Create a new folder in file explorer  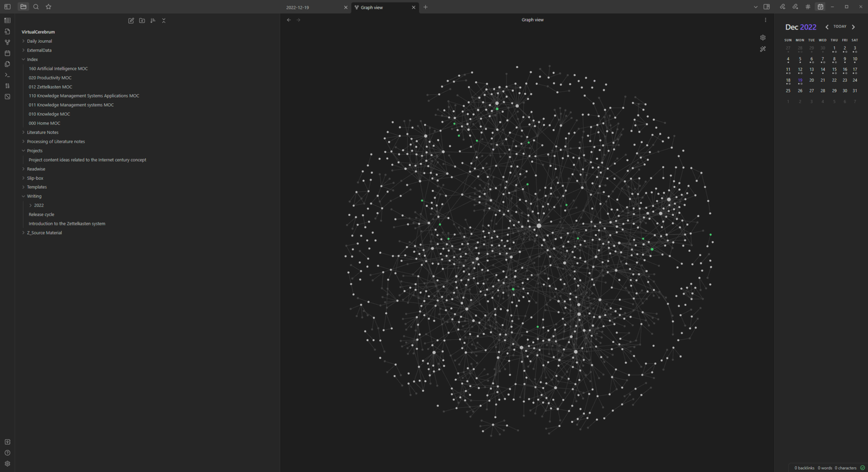coord(142,21)
